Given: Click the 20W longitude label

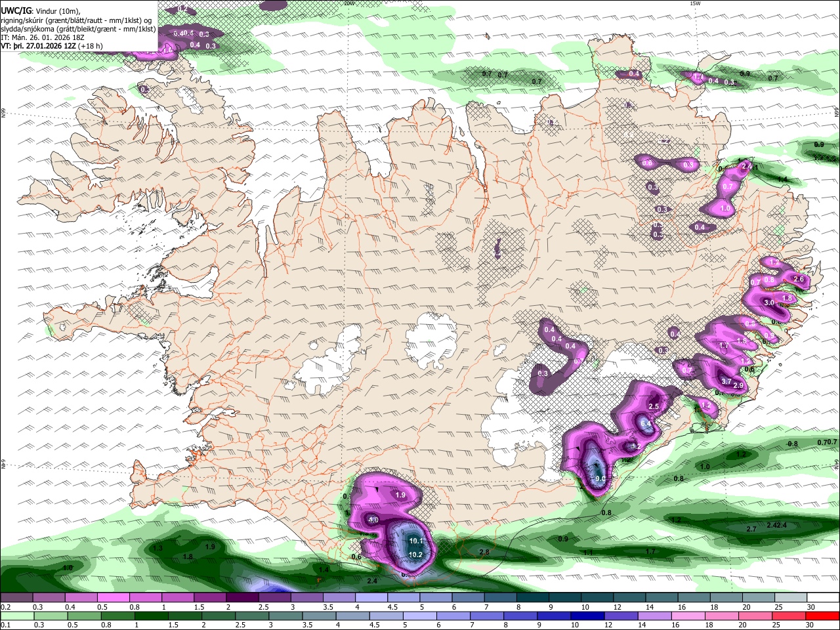Looking at the screenshot, I should pos(348,3).
